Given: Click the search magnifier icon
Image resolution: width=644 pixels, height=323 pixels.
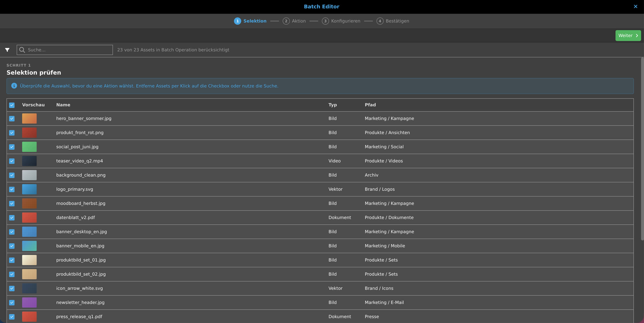Looking at the screenshot, I should click(23, 50).
